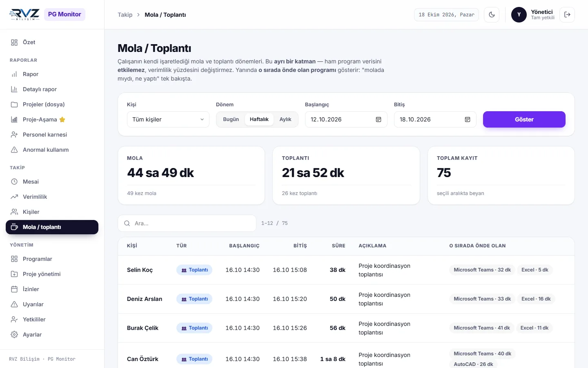Click the AutoCAD · 26 dk chip

473,364
